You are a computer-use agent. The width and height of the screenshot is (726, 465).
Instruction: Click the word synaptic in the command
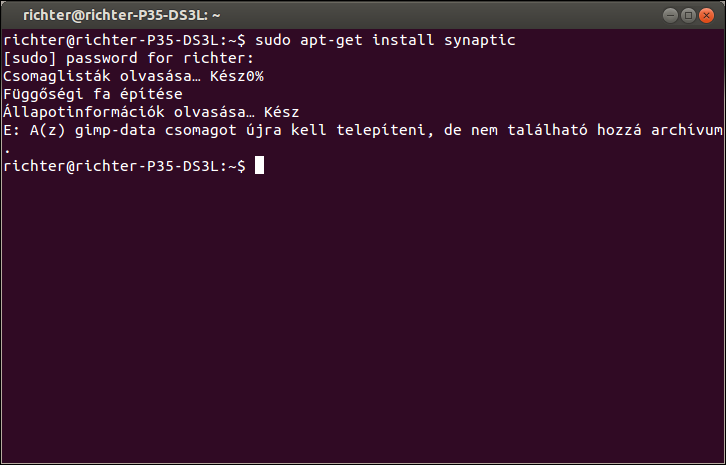coord(484,40)
